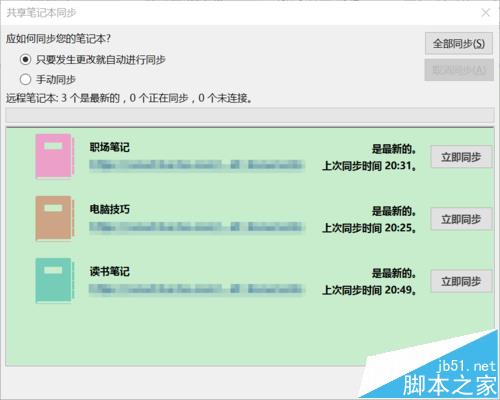
Task: Click the blurred path under 读书笔记
Action: [x=197, y=289]
